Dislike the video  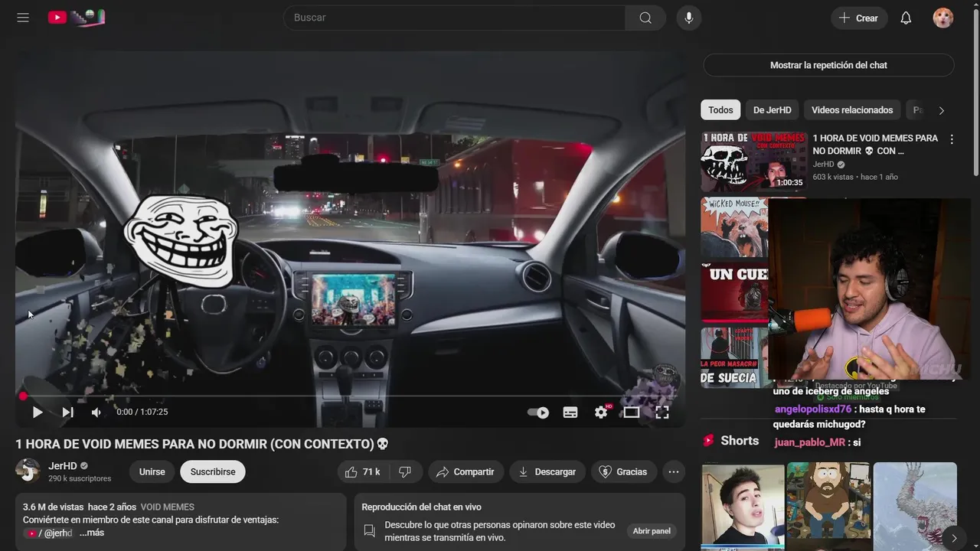click(x=406, y=472)
